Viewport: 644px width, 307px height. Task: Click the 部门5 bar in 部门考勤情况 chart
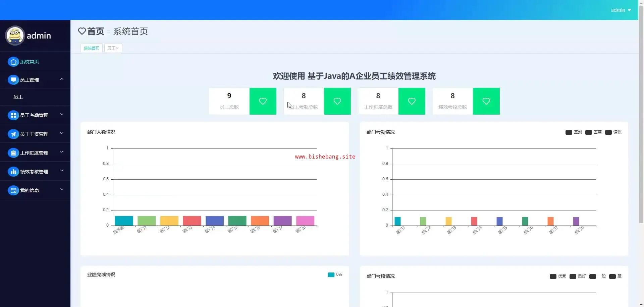click(499, 221)
